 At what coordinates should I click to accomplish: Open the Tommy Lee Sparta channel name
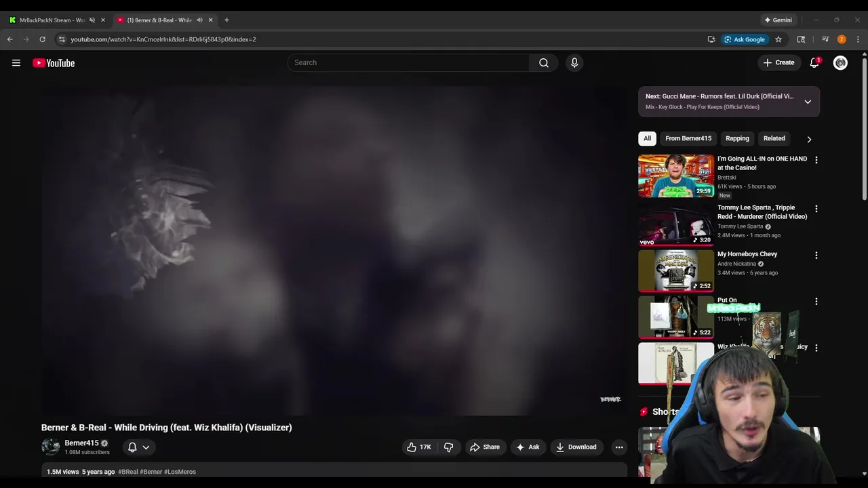[740, 226]
